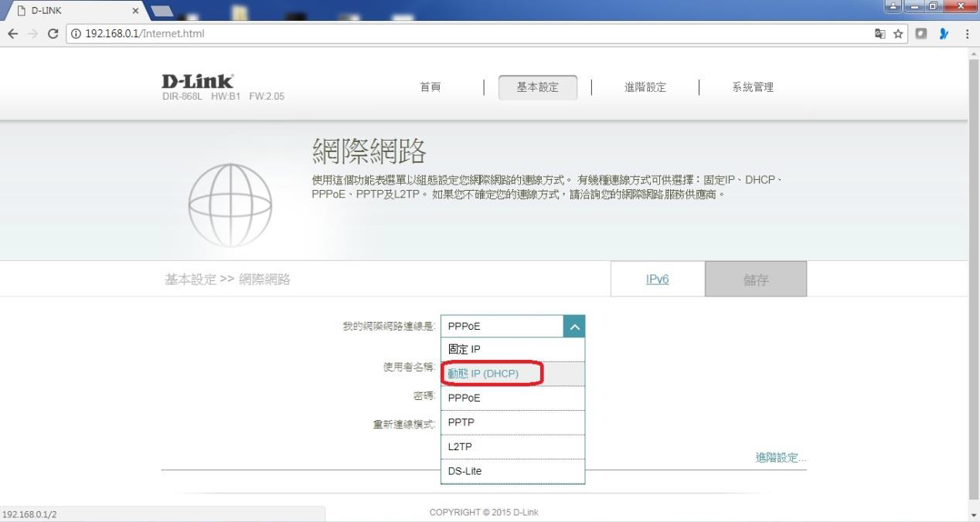Click the D-Link logo

click(x=198, y=82)
